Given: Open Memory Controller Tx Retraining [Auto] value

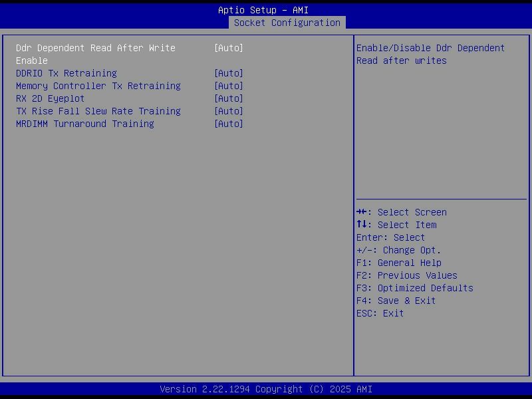Looking at the screenshot, I should tap(229, 86).
